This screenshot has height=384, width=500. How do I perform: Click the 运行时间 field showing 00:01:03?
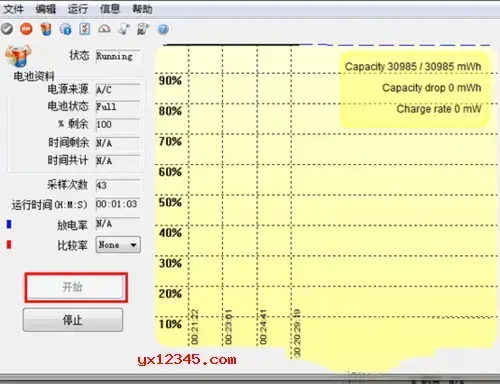click(x=118, y=204)
